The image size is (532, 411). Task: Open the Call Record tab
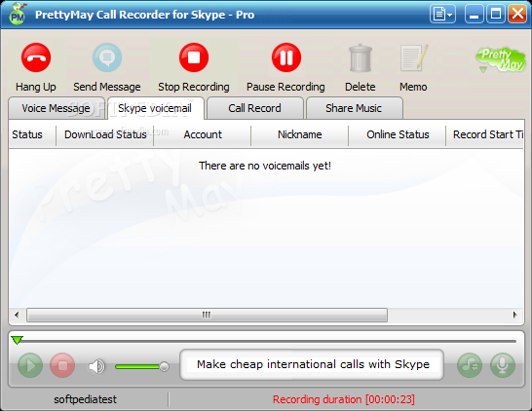(x=255, y=108)
